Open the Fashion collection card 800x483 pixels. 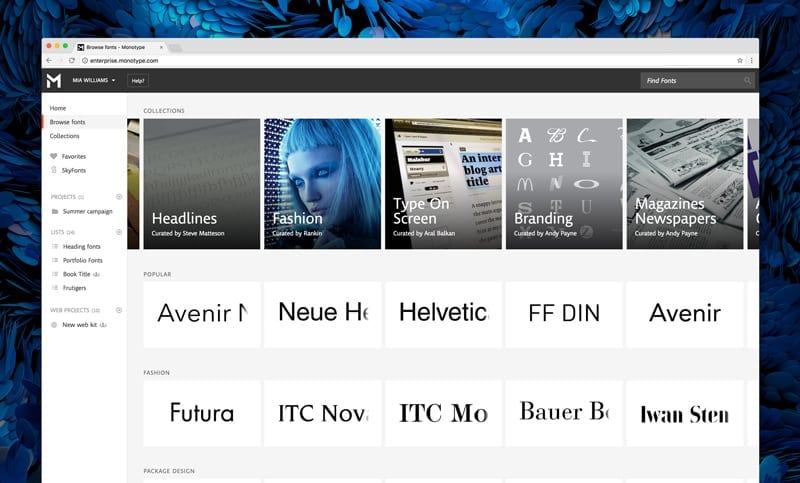coord(322,184)
